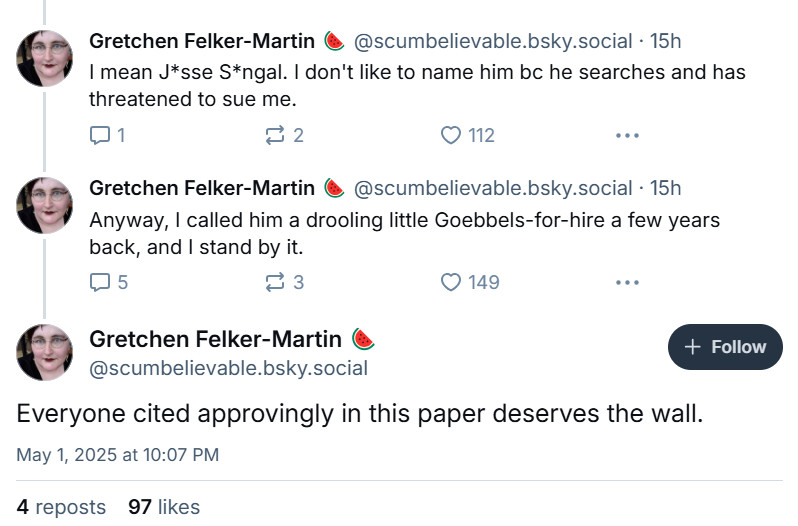Open second post's author avatar
Screen dimensions: 798x526
(x=44, y=205)
